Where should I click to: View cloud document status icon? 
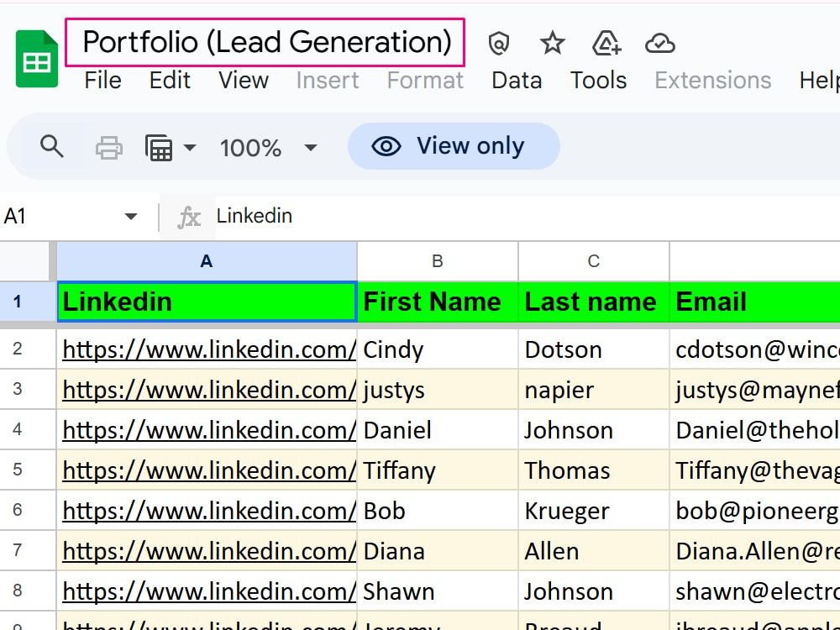[660, 44]
